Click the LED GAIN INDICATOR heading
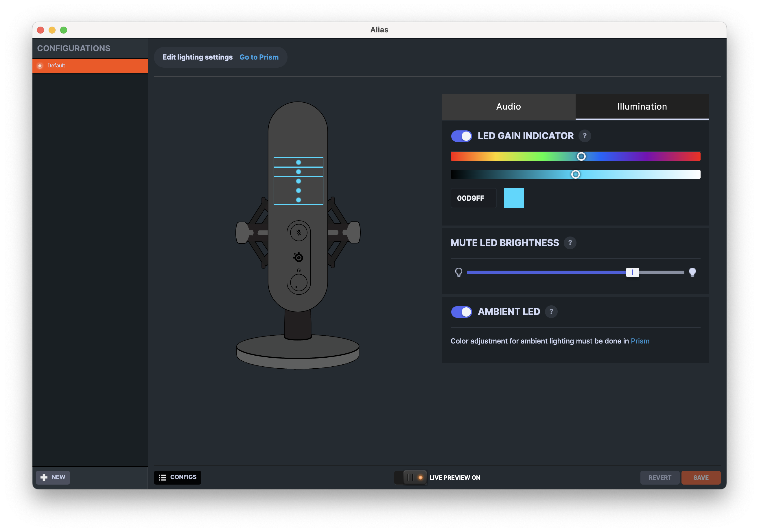 tap(526, 136)
